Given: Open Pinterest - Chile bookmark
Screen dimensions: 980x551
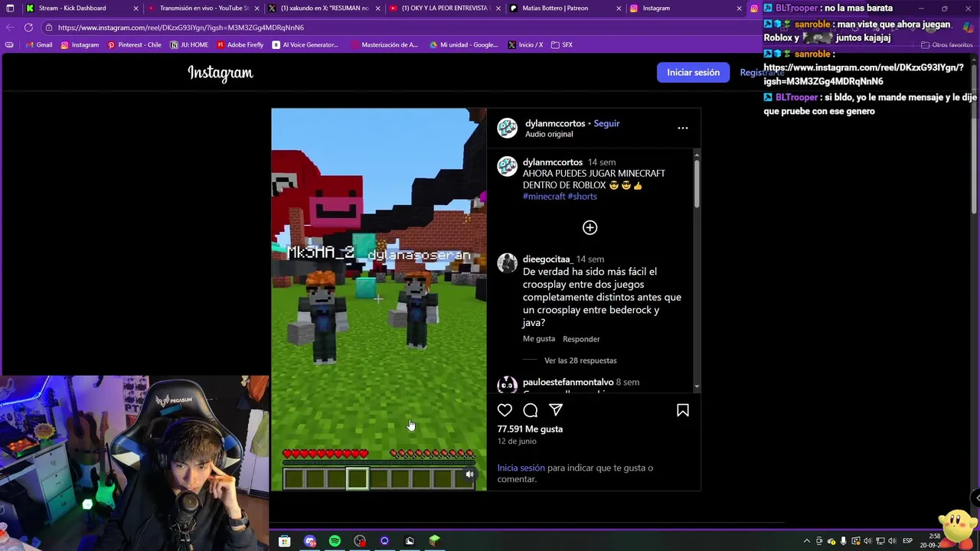Looking at the screenshot, I should [x=134, y=45].
